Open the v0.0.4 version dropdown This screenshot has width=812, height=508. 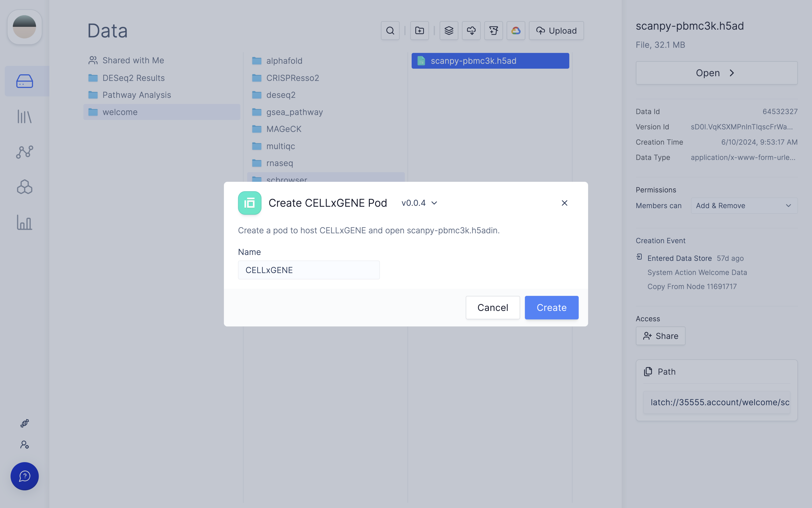coord(419,203)
